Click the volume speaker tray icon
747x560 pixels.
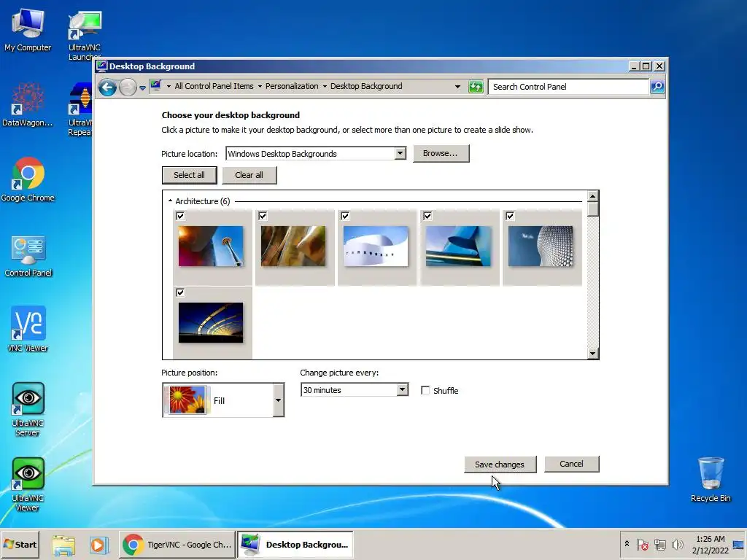click(677, 544)
